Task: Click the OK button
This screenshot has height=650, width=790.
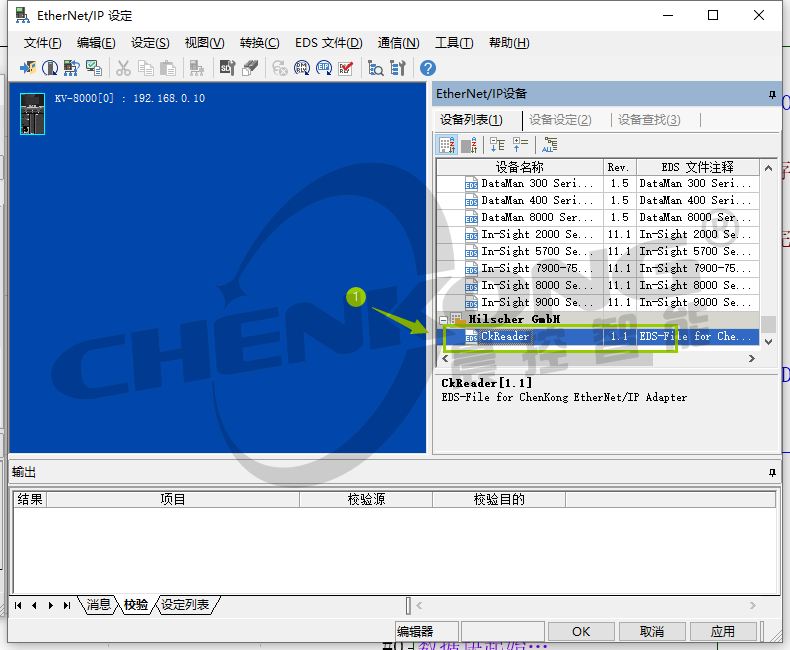Action: [581, 631]
